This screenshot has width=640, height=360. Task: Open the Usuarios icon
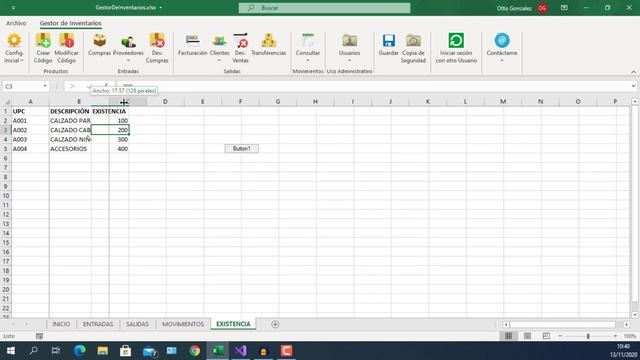(x=349, y=40)
